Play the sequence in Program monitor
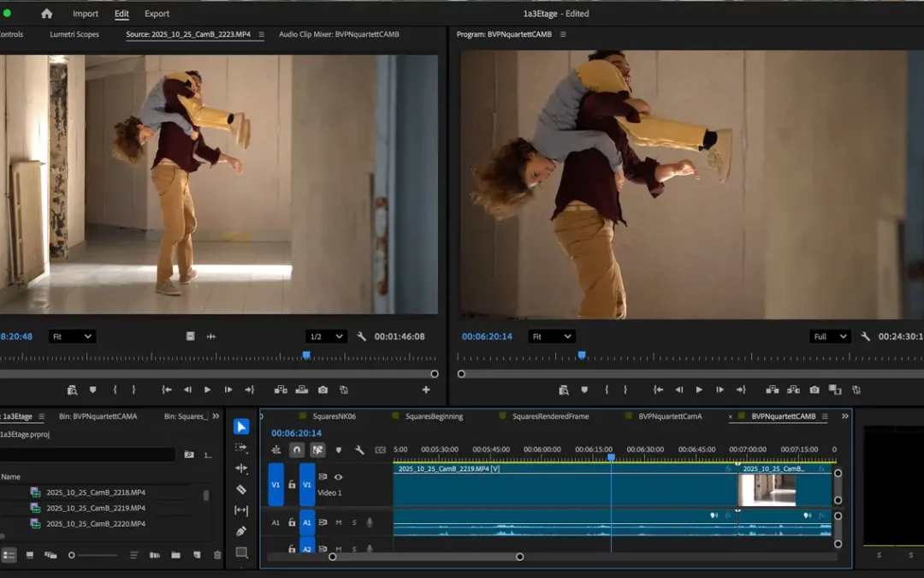Screen dimensions: 924x578 (699, 390)
